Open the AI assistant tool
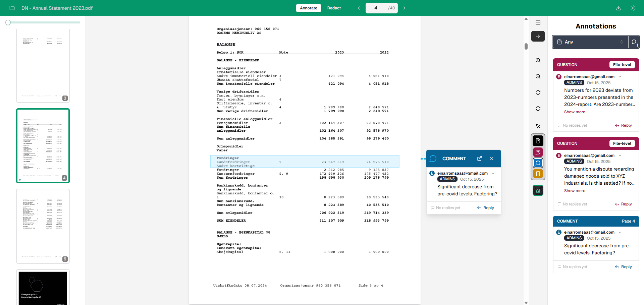 538,190
